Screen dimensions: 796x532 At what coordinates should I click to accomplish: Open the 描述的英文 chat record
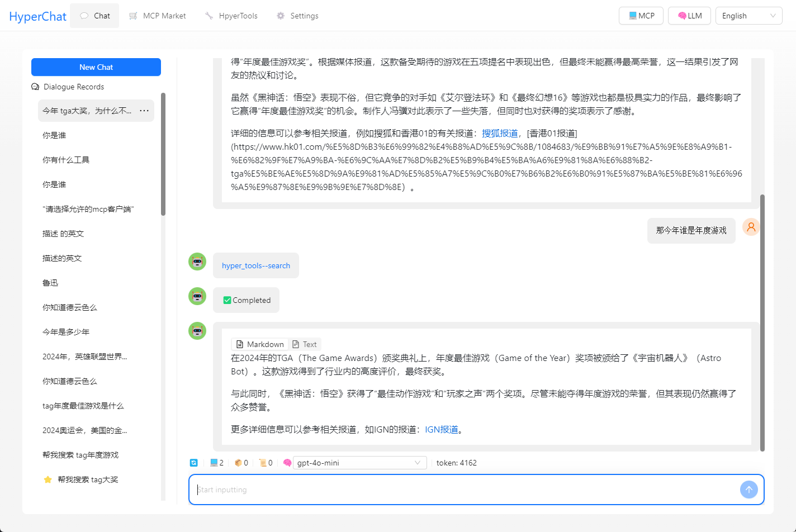pyautogui.click(x=96, y=258)
